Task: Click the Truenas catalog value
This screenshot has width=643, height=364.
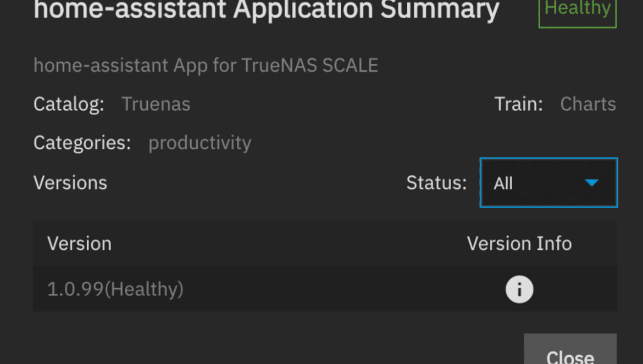Action: pos(156,104)
